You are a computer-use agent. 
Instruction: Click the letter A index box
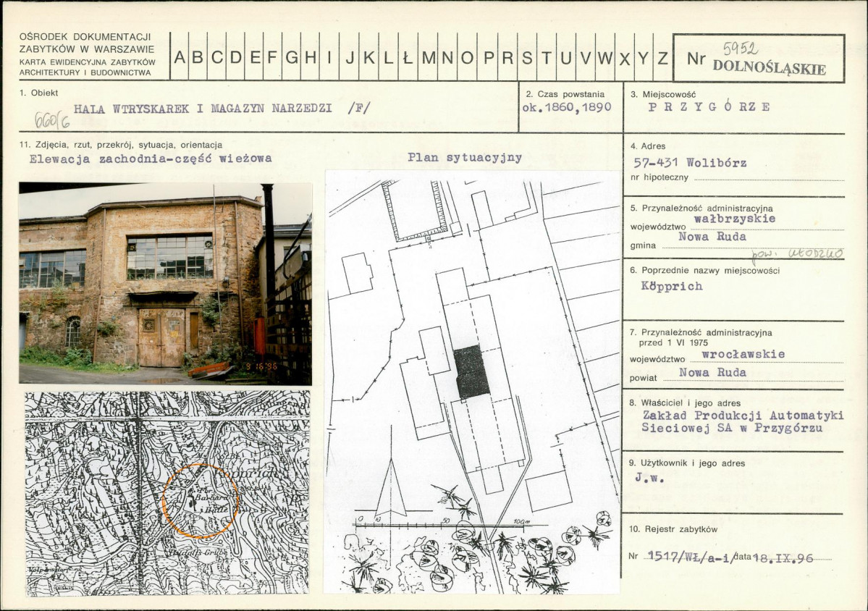pos(180,57)
